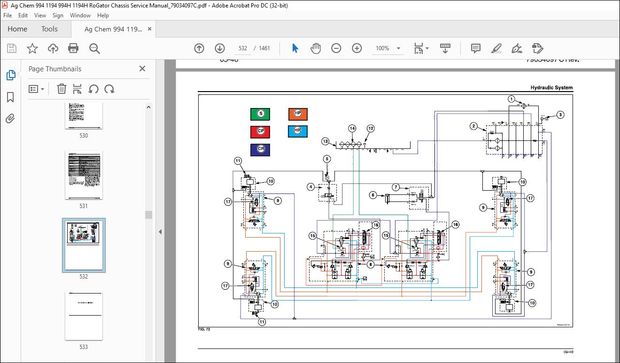Open the Sign menu

coord(58,15)
